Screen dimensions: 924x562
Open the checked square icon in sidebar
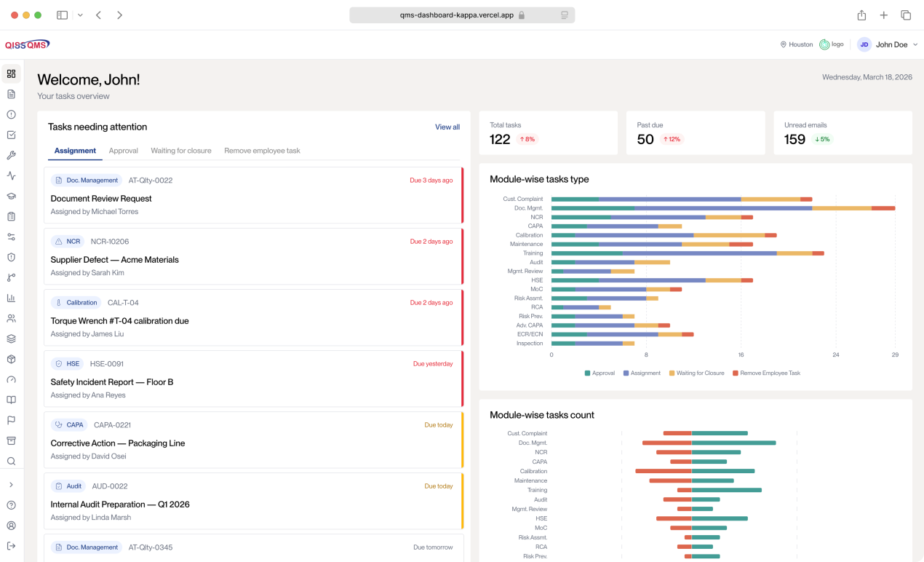(x=11, y=135)
